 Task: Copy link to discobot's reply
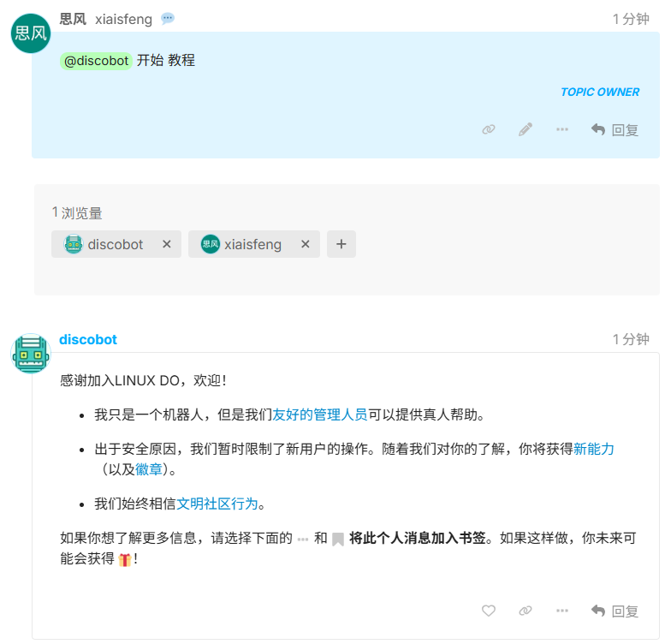pyautogui.click(x=525, y=611)
